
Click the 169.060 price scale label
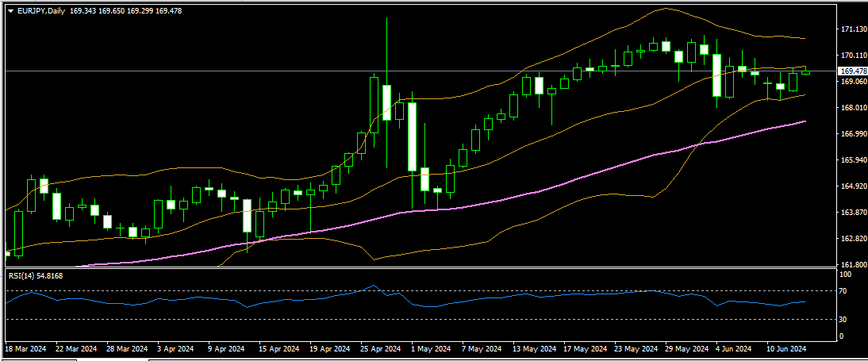[853, 82]
